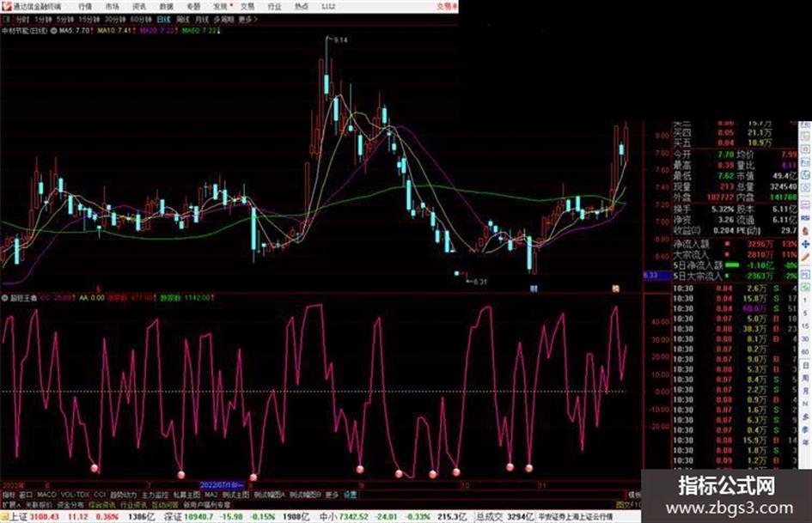Select the 周 shortcut in right sidebar

click(x=805, y=378)
